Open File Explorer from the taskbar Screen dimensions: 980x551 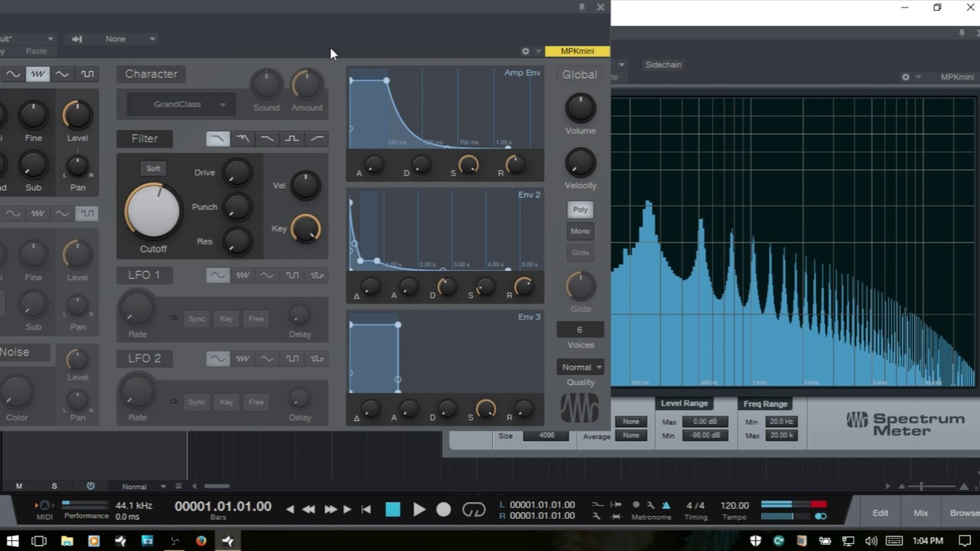click(x=67, y=541)
